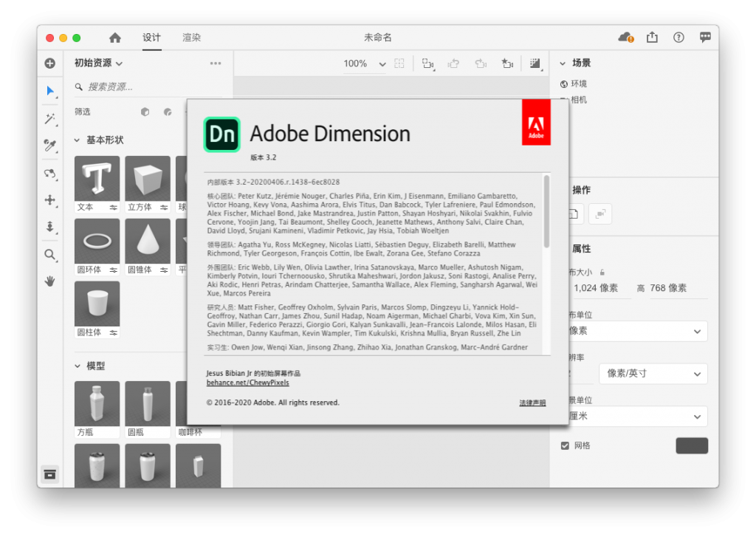Select the Orbit camera tool
Viewport: 756px width, 537px height.
click(50, 174)
